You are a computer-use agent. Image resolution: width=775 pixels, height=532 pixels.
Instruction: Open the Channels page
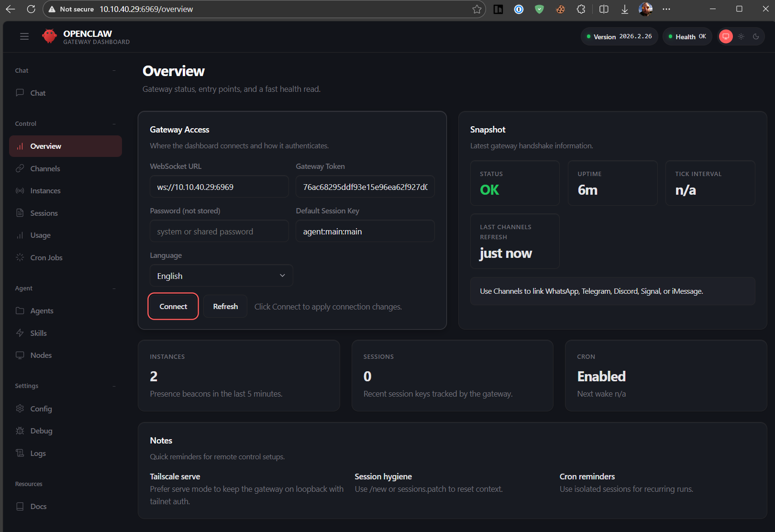[66, 168]
